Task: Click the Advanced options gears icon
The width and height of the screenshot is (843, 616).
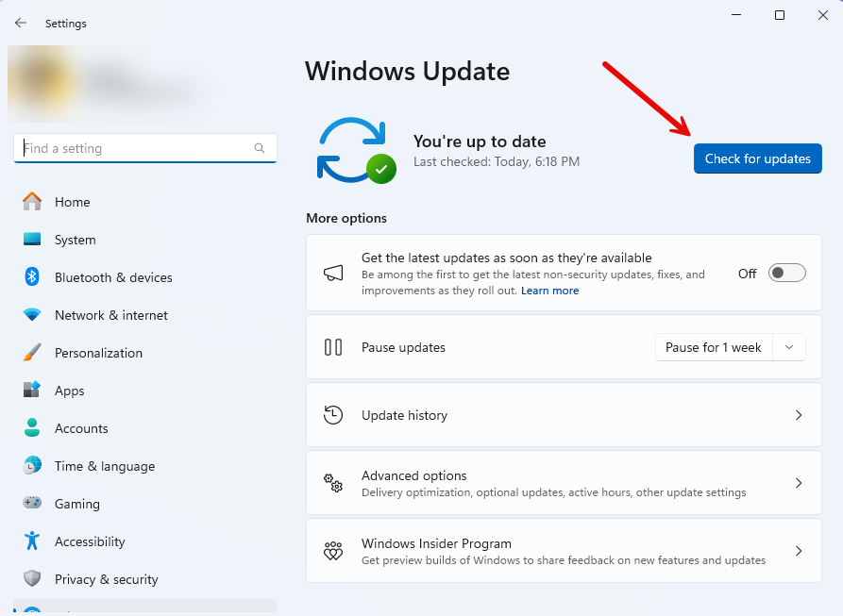Action: [333, 483]
